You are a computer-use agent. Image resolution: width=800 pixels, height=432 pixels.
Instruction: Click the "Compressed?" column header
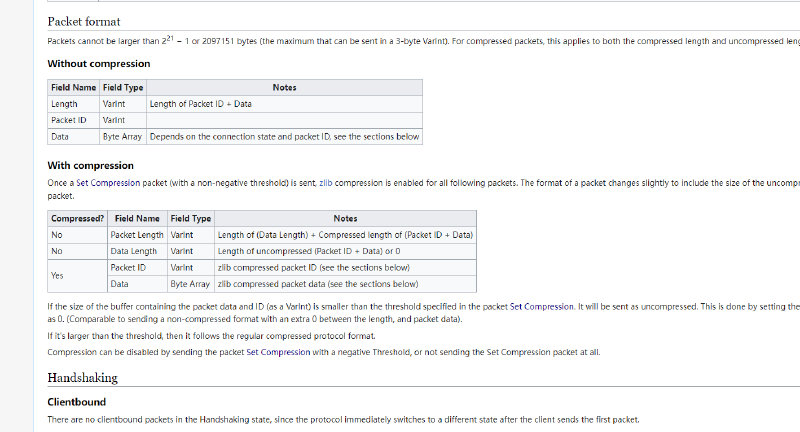tap(77, 218)
